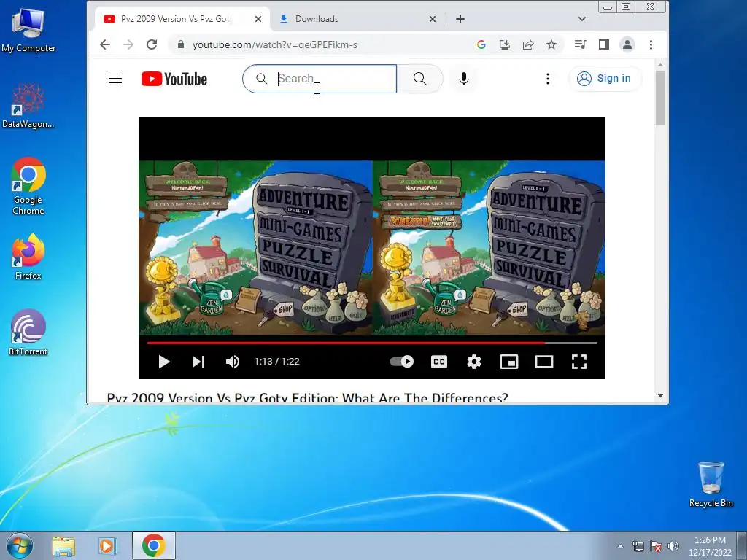Image resolution: width=747 pixels, height=560 pixels.
Task: Show hidden tray icons arrow
Action: point(620,546)
